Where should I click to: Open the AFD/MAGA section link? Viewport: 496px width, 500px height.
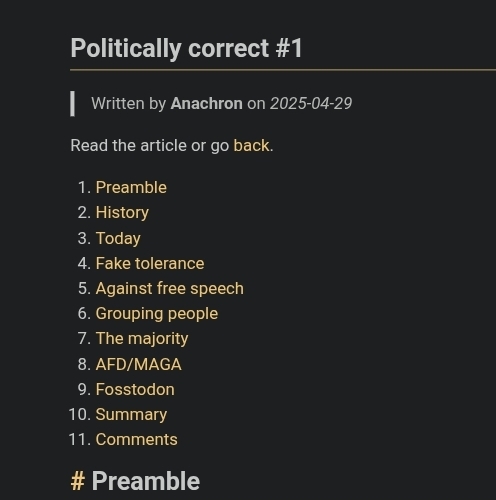pos(139,364)
